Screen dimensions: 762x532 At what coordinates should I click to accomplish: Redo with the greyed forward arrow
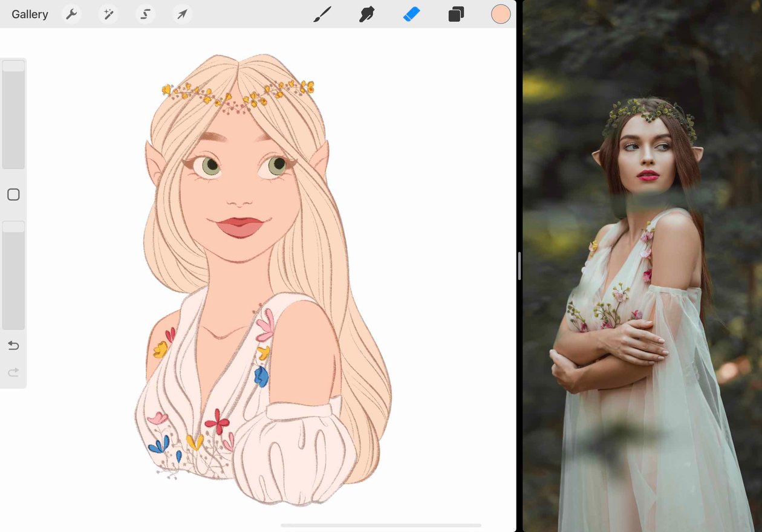coord(13,372)
